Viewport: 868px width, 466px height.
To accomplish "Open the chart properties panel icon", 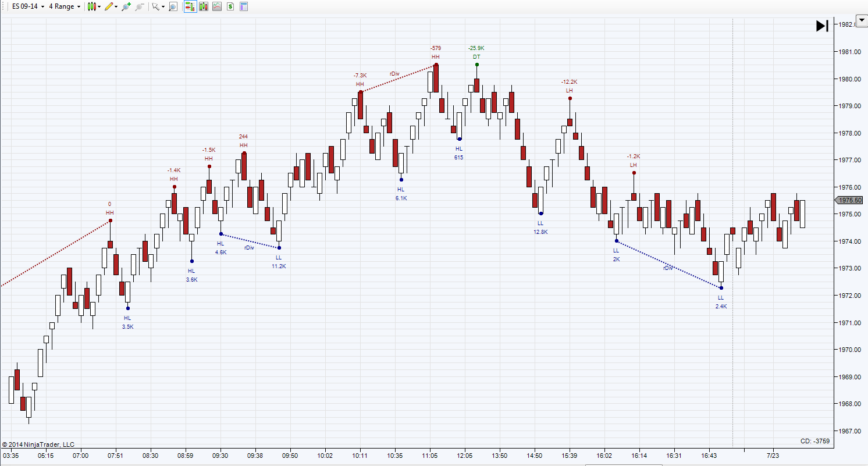I will pyautogui.click(x=244, y=6).
